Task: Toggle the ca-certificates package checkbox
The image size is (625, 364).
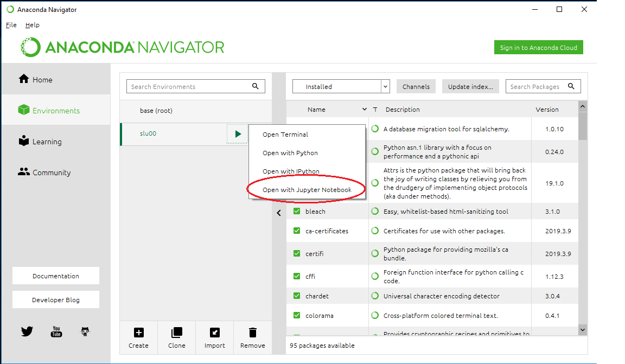Action: point(297,231)
